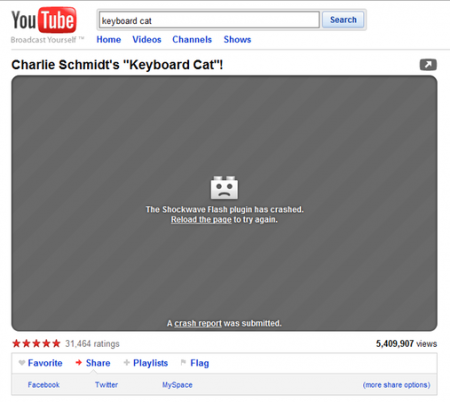Click the gray heart Favorite icon
Viewport: 450px width, 402px height.
tap(22, 363)
